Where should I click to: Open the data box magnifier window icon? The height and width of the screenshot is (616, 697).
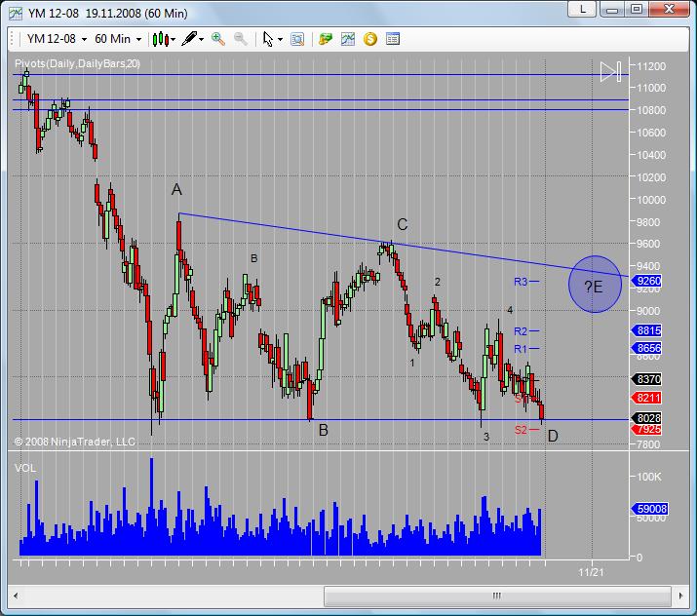297,39
